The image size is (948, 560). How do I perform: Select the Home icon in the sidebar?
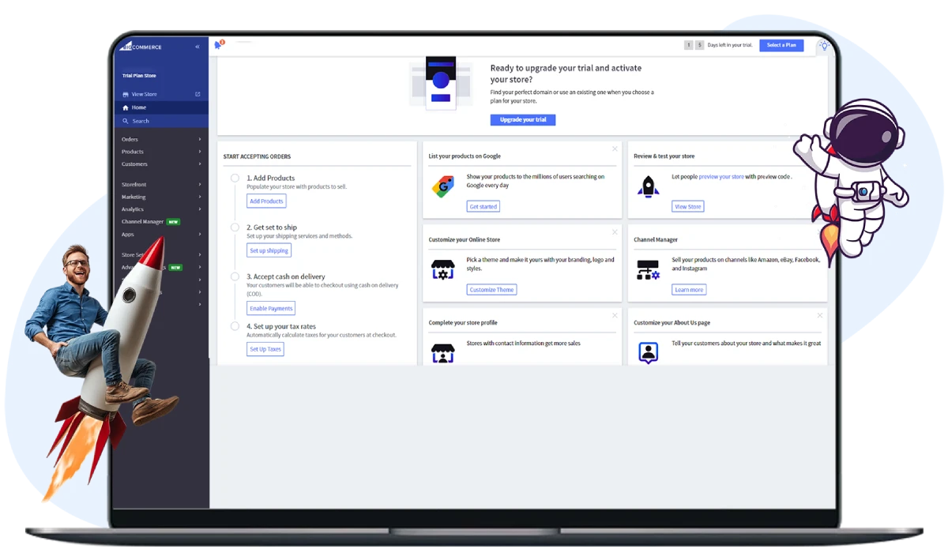pos(128,107)
